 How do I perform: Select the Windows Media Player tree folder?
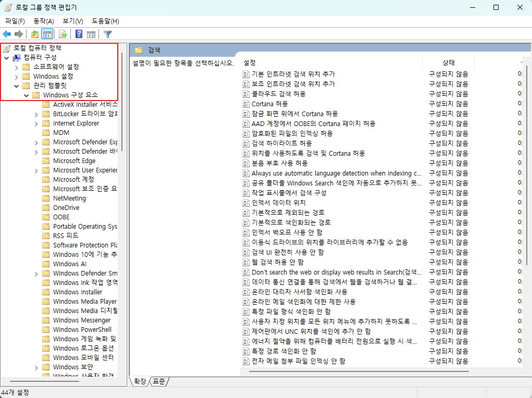85,302
